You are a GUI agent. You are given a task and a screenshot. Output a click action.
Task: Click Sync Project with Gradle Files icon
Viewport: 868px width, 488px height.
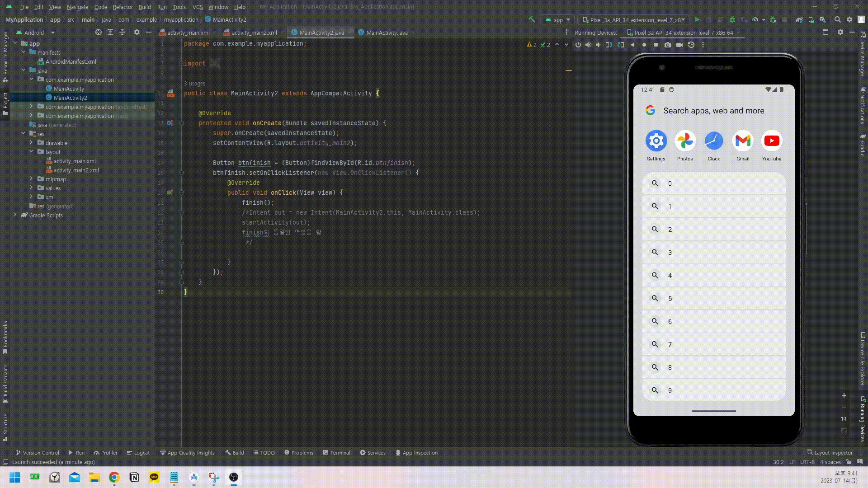point(799,20)
